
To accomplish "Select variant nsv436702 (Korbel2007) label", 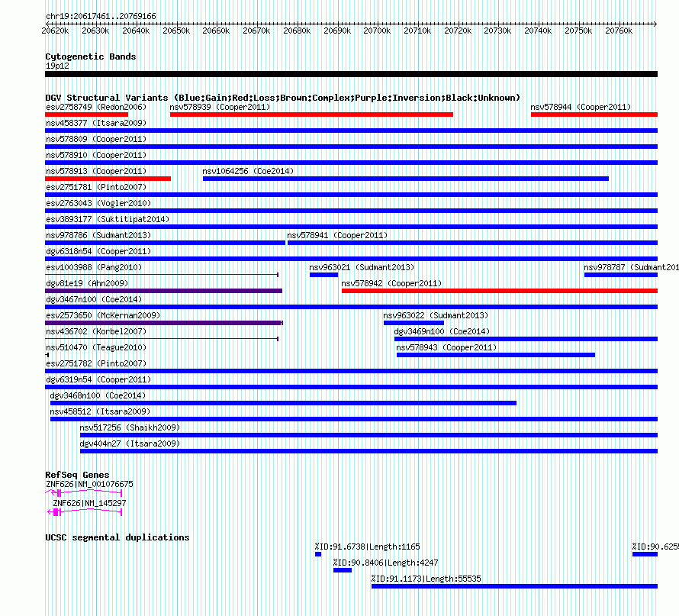I will (x=96, y=331).
